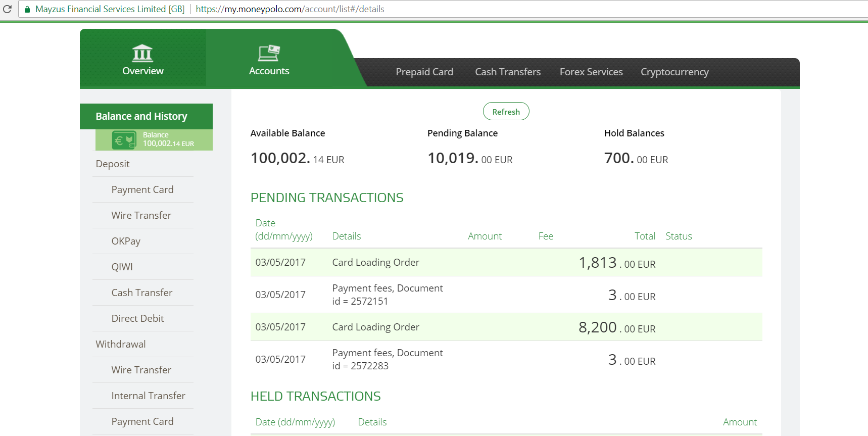This screenshot has width=868, height=436.
Task: Select the Card Loading Order 8,200.00 EUR row
Action: [x=506, y=327]
